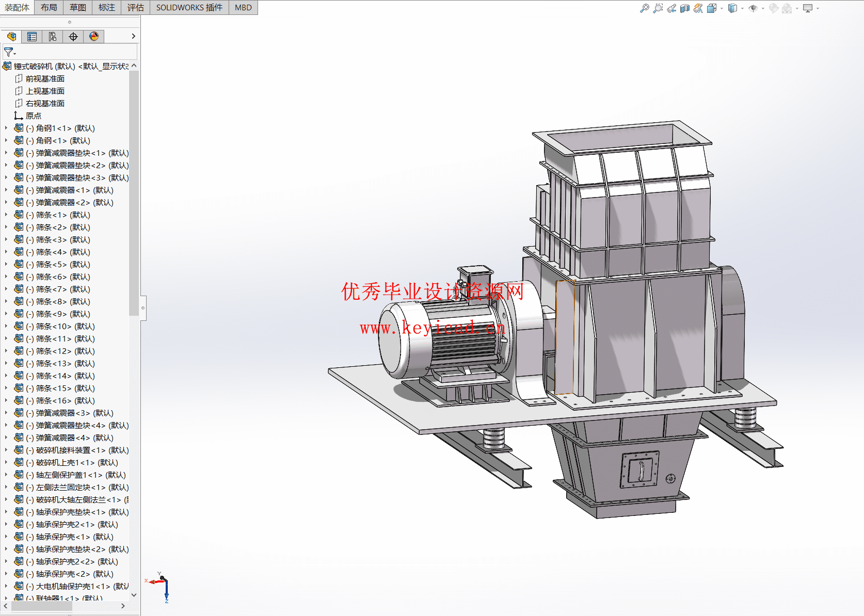Viewport: 864px width, 616px height.
Task: Select 右视基准面 in the tree
Action: [45, 103]
